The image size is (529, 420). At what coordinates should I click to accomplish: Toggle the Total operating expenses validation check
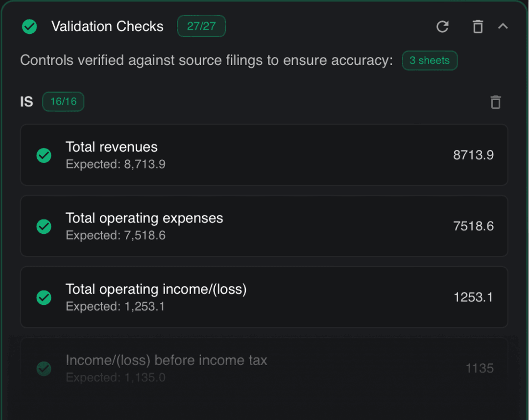[x=264, y=226]
